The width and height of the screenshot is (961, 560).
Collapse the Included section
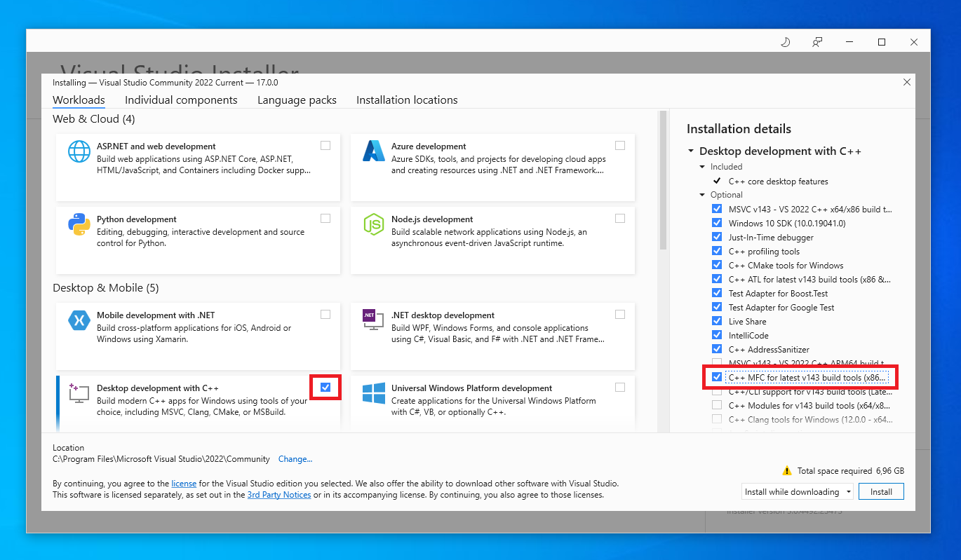tap(703, 167)
